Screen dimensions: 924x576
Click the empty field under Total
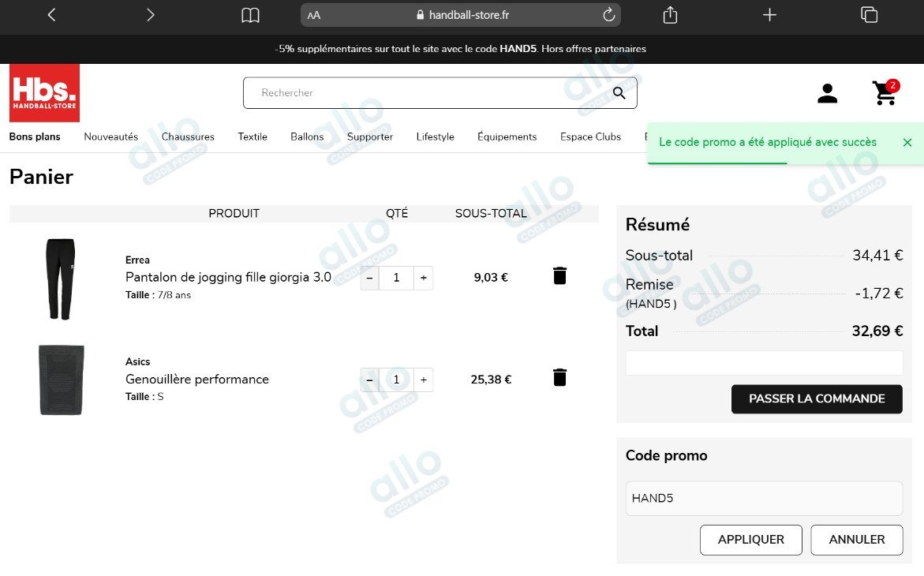(764, 363)
